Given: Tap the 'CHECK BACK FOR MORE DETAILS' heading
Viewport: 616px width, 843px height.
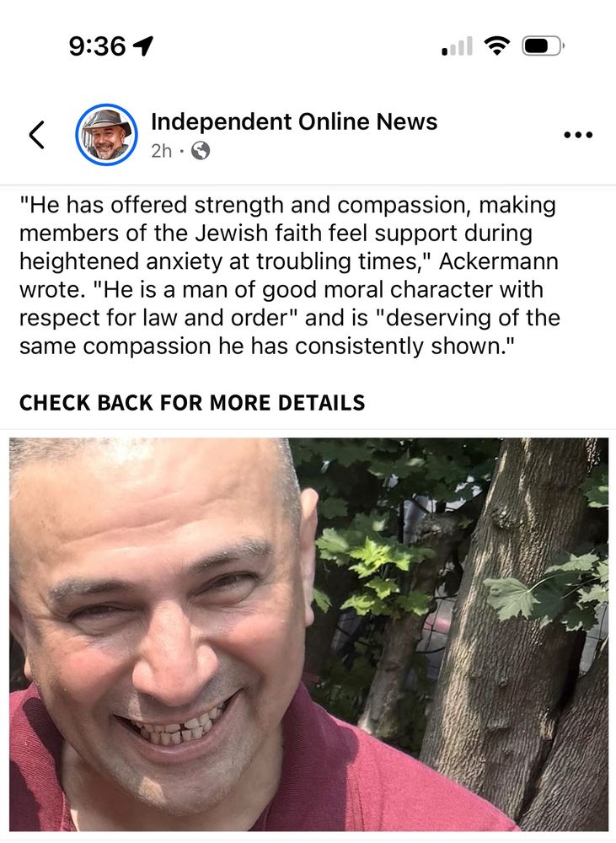Looking at the screenshot, I should [x=192, y=403].
